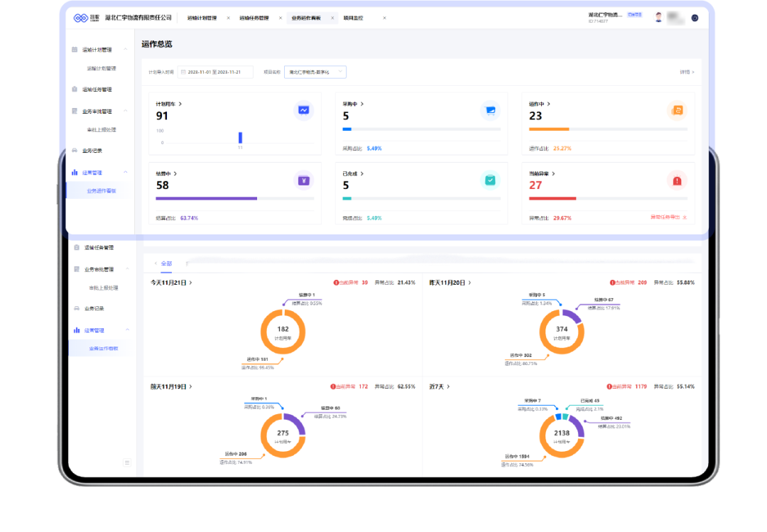Click the donut chart showing 2138

tap(562, 435)
